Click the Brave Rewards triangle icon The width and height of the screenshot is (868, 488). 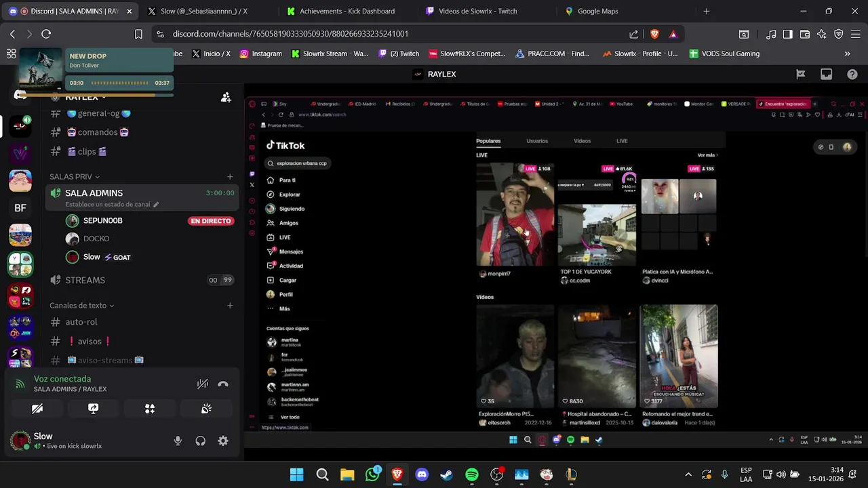pyautogui.click(x=673, y=34)
